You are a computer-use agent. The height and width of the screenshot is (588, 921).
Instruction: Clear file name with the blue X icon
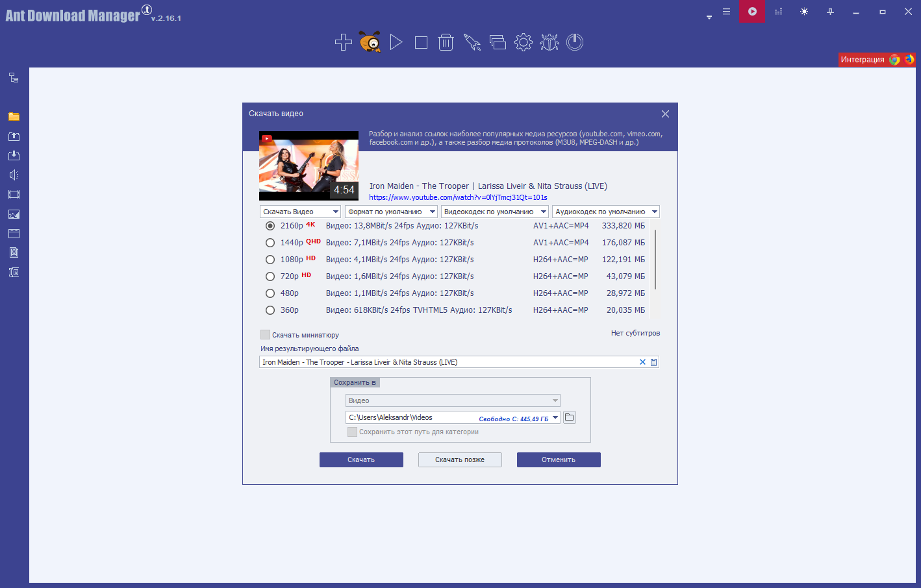(x=642, y=362)
